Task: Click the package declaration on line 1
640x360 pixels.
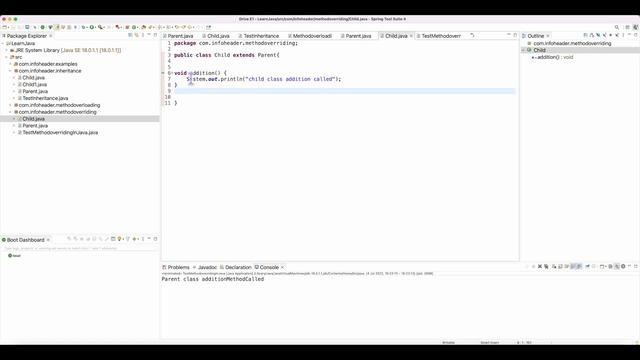Action: 236,43
